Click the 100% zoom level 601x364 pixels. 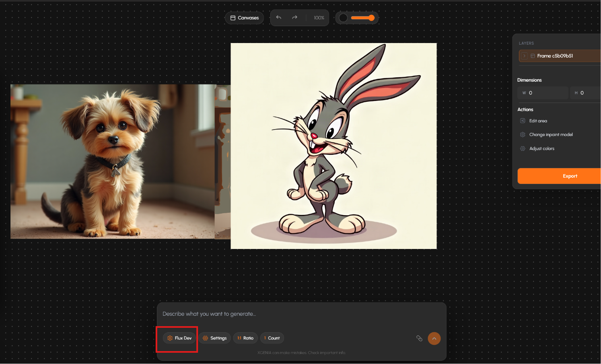tap(319, 18)
